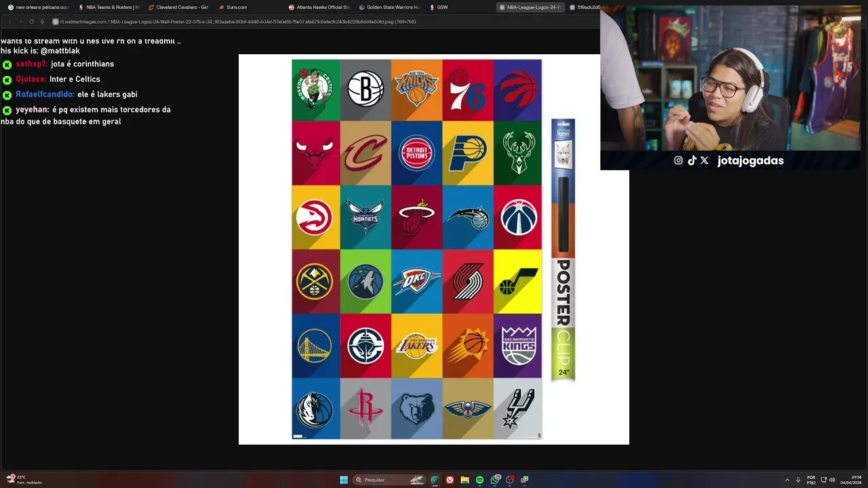Click the OKC Thunder logo tile

[417, 281]
